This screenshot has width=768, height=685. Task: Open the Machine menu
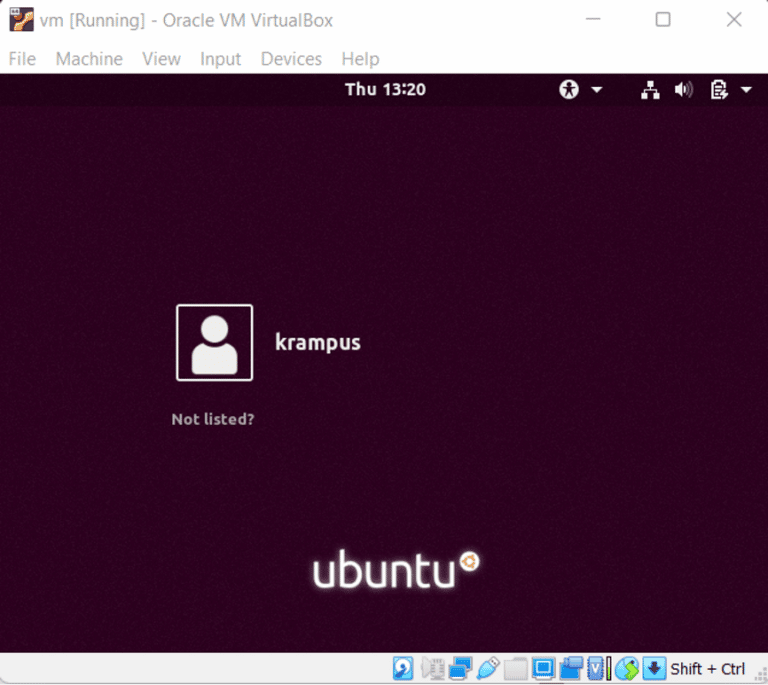(89, 59)
